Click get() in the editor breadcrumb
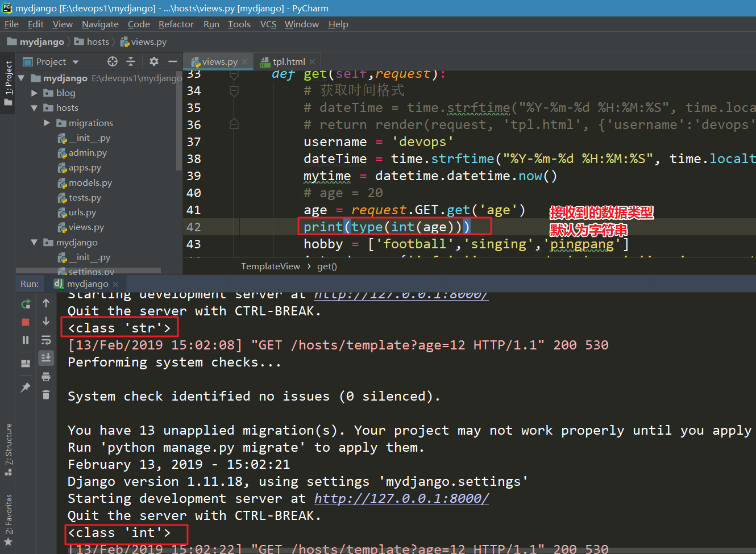Screen dimensions: 756x554 (x=327, y=266)
